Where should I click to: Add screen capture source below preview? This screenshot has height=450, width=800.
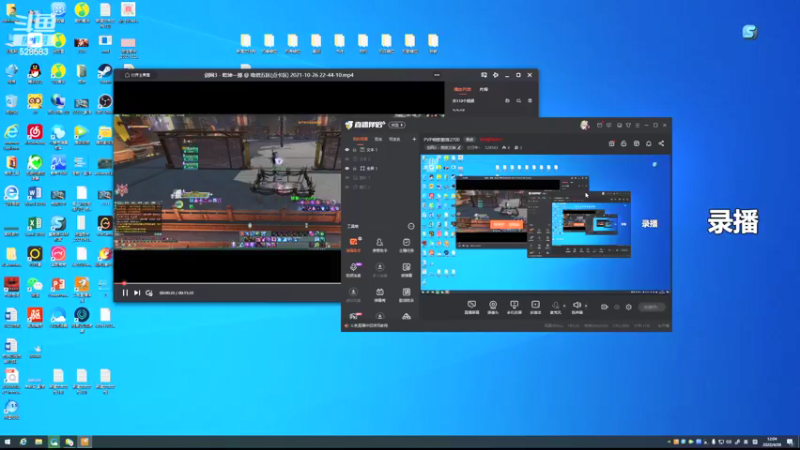(471, 307)
